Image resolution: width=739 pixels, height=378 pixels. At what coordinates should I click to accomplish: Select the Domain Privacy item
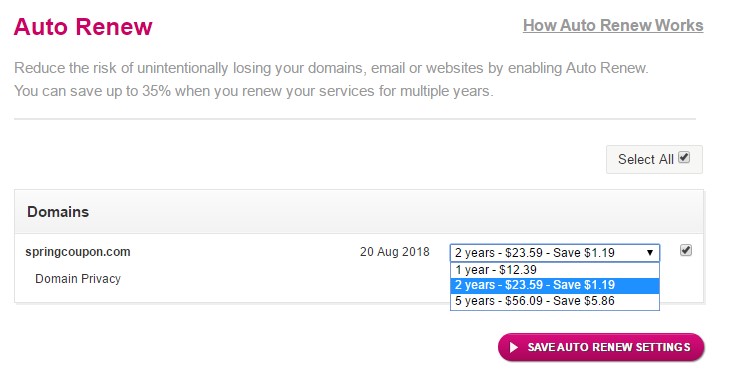pyautogui.click(x=78, y=279)
